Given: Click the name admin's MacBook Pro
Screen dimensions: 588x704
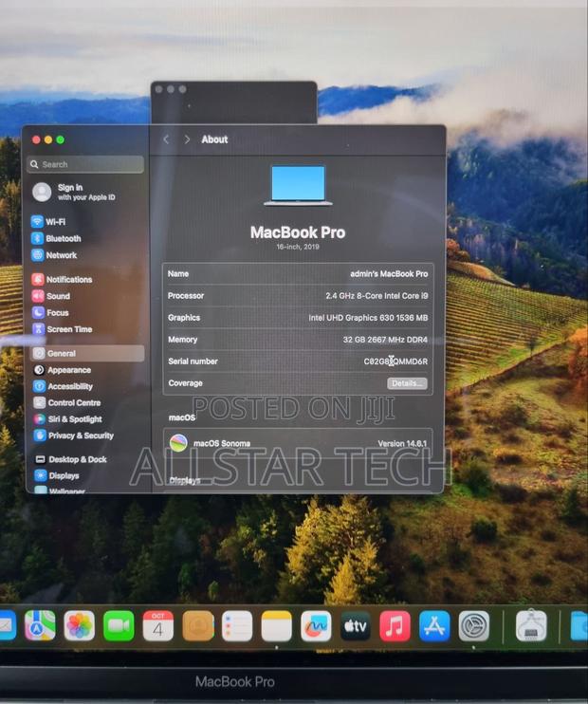Looking at the screenshot, I should click(389, 274).
